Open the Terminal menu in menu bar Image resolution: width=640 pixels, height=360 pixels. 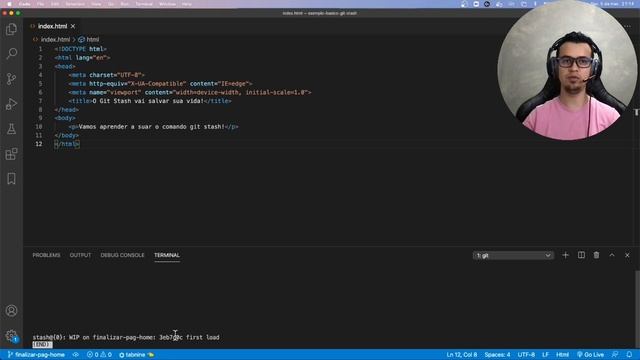click(144, 4)
